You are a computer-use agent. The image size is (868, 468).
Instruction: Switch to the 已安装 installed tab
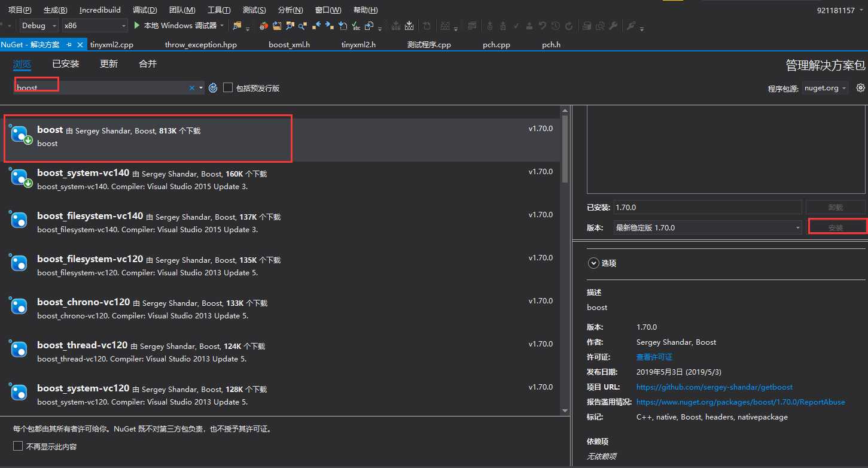[x=65, y=63]
